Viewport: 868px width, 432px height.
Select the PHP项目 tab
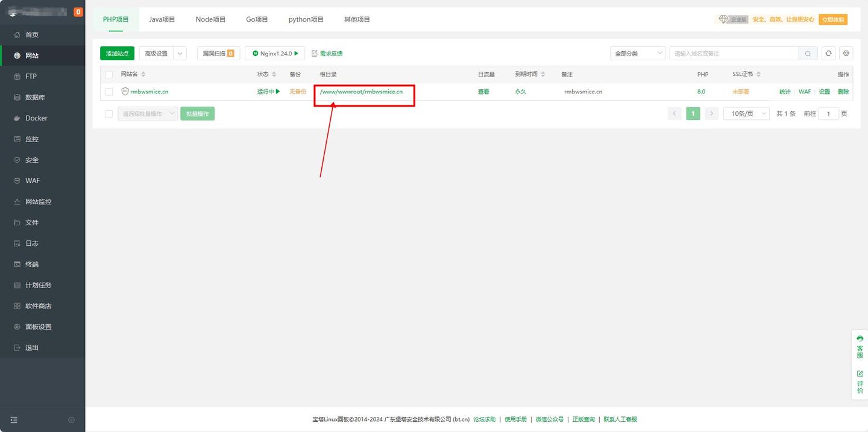coord(116,19)
